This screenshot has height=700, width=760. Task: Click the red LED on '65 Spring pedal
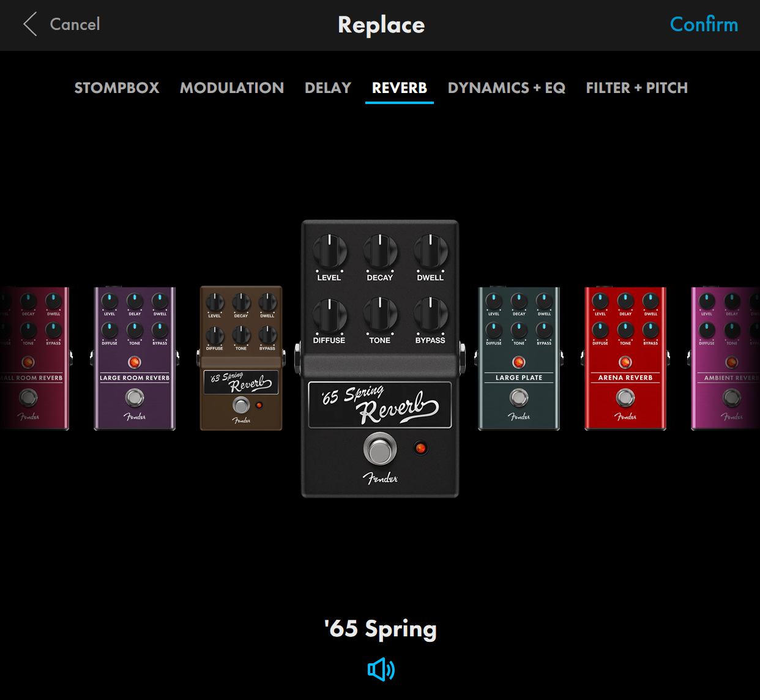(x=420, y=448)
